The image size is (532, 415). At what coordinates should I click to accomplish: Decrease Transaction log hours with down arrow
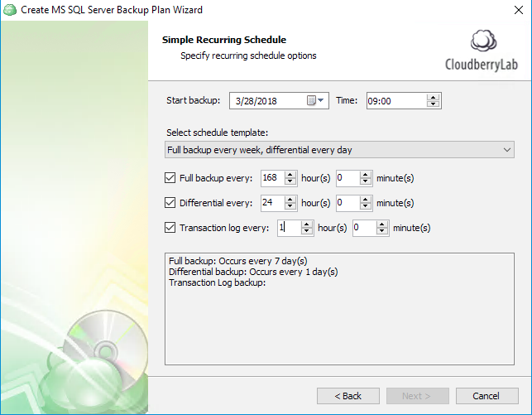pyautogui.click(x=307, y=231)
